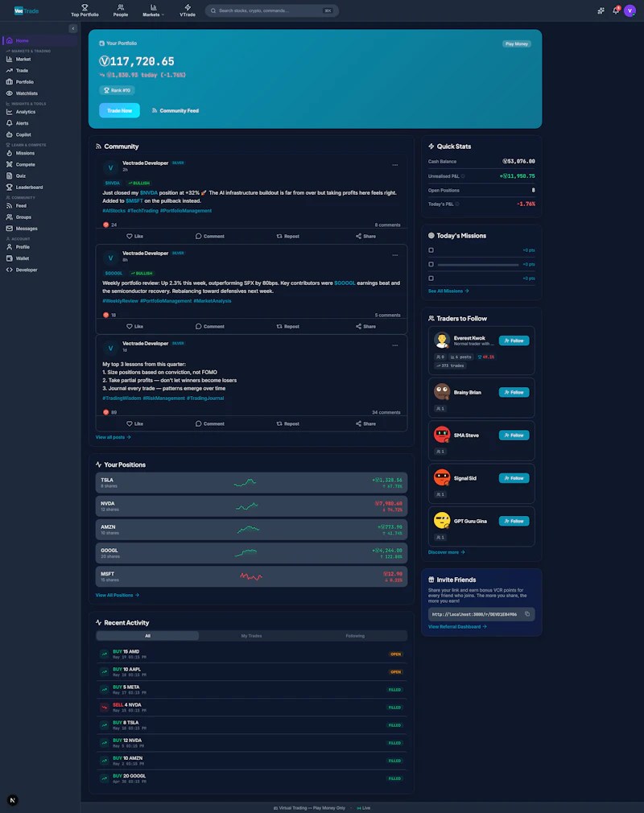Image resolution: width=644 pixels, height=813 pixels.
Task: Click the mission progress bar
Action: point(478,265)
